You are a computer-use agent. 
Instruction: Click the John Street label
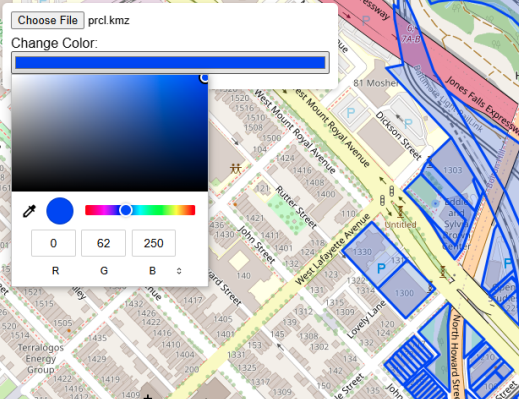coord(256,244)
